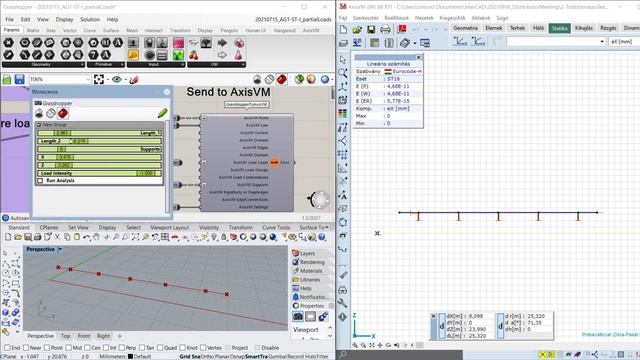640x360 pixels.
Task: Toggle Vertex osnap checkbox
Action: [x=203, y=348]
